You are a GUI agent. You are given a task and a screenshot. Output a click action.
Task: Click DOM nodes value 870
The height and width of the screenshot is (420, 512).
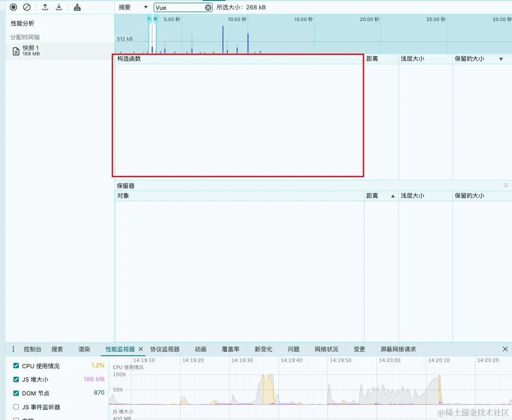(x=99, y=393)
